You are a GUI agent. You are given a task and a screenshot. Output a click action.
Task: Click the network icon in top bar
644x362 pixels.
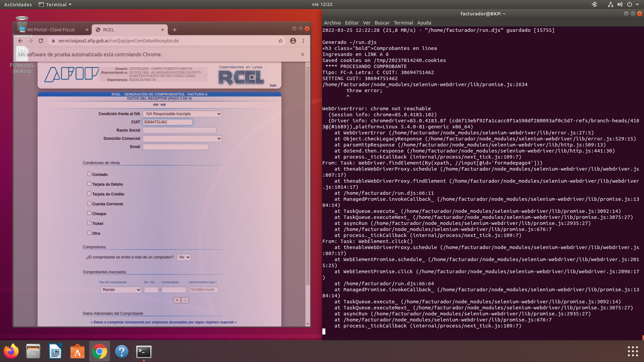click(x=610, y=4)
